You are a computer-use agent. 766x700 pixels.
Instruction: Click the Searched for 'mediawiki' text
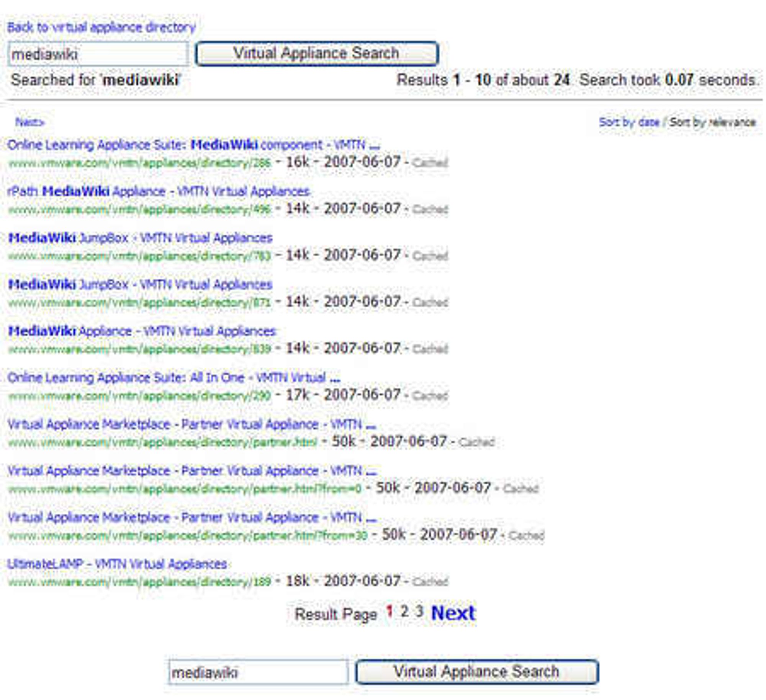[96, 80]
